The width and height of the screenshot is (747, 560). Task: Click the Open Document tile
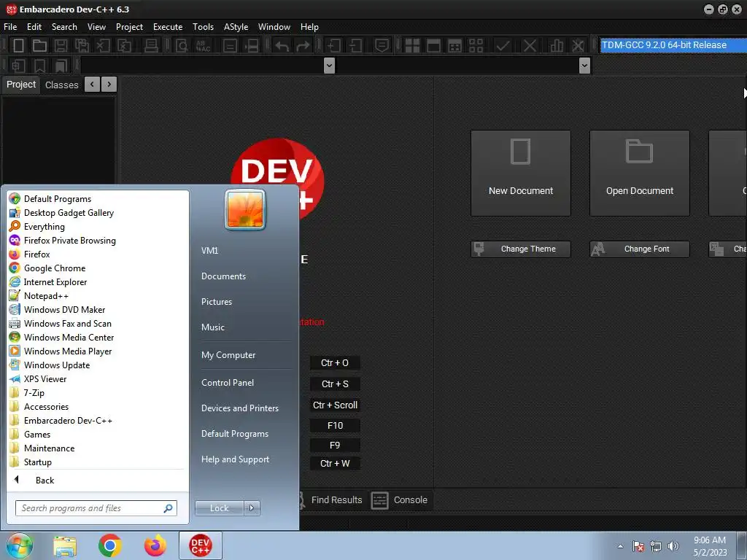pos(639,174)
